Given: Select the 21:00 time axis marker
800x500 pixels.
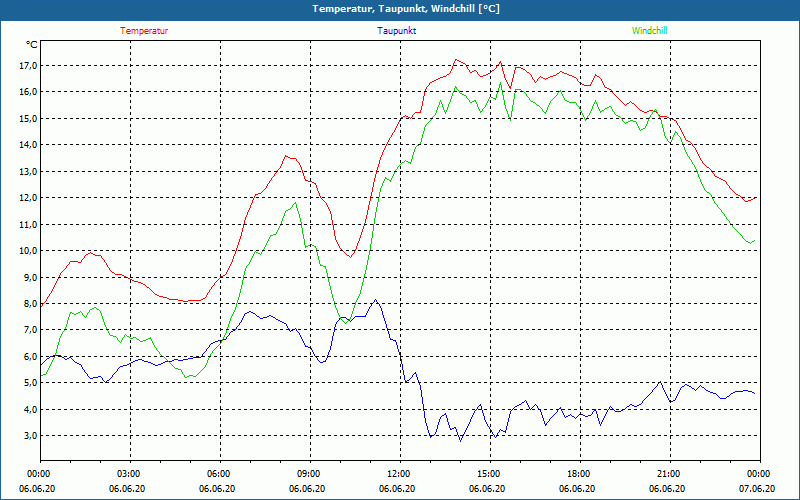Looking at the screenshot, I should [x=669, y=474].
